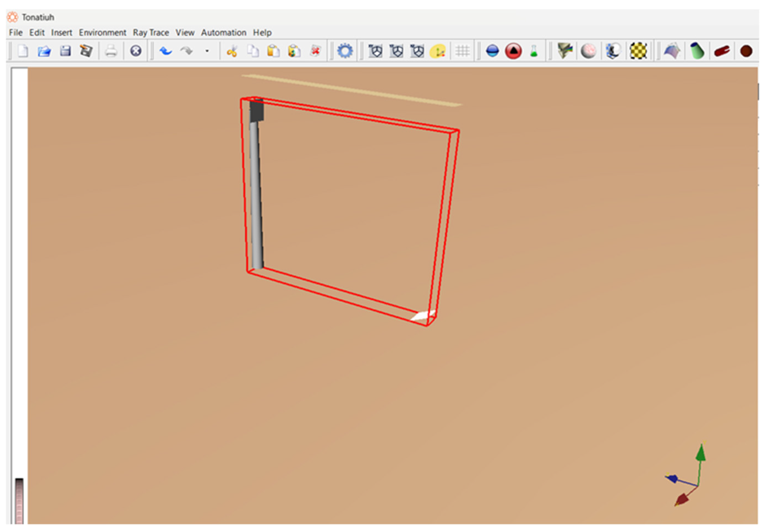Click the New file icon
Image resolution: width=764 pixels, height=532 pixels.
click(x=23, y=51)
